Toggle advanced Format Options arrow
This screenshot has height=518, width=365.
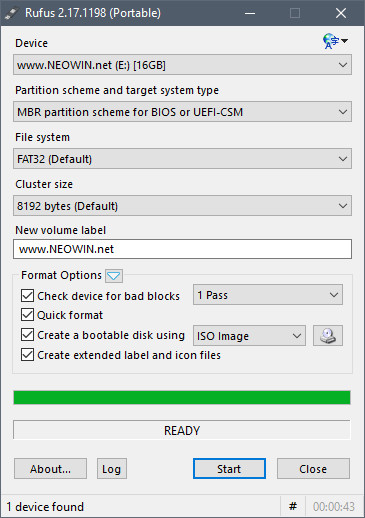(114, 276)
